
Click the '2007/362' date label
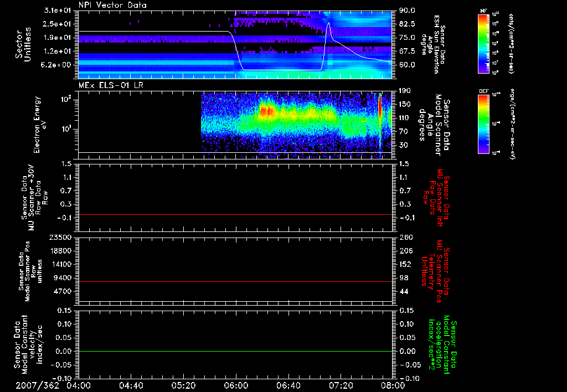click(37, 385)
